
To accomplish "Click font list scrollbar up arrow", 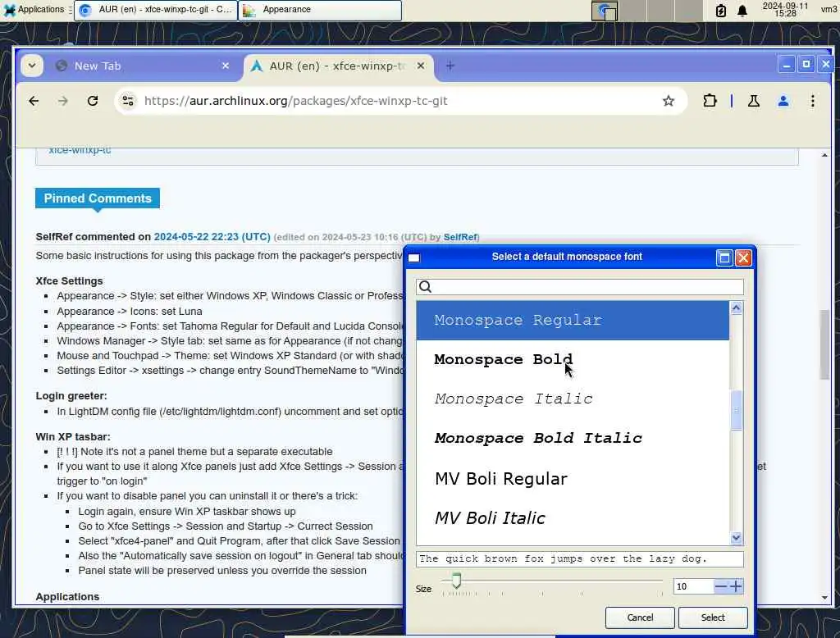I will [x=736, y=308].
